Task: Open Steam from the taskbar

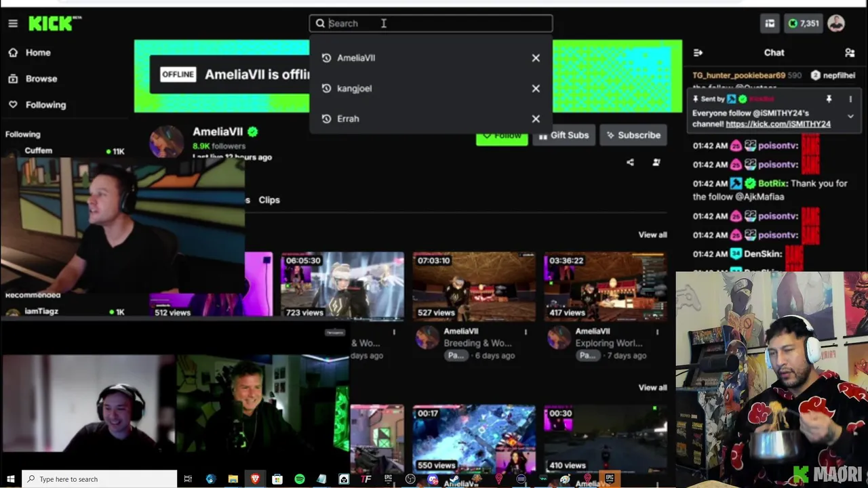Action: (455, 479)
